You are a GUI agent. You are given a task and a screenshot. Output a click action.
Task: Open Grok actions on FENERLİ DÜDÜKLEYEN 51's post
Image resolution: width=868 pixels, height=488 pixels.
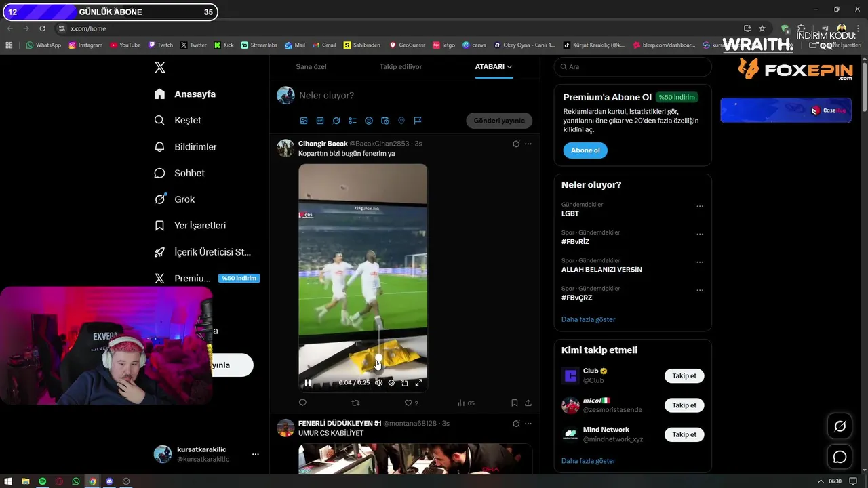[x=516, y=424]
